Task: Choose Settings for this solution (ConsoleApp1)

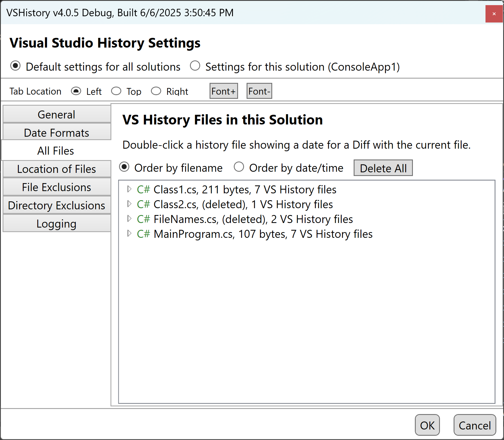Action: click(x=195, y=66)
